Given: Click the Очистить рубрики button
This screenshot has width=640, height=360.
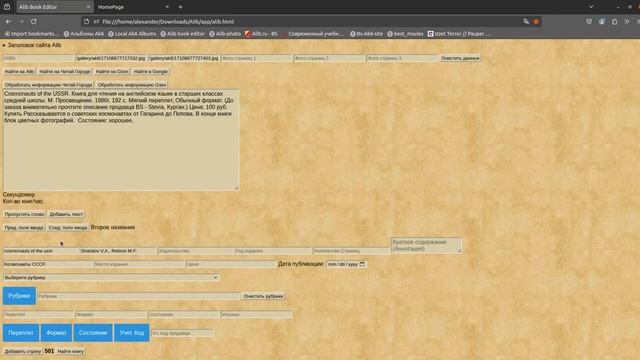Looking at the screenshot, I should pos(263,296).
